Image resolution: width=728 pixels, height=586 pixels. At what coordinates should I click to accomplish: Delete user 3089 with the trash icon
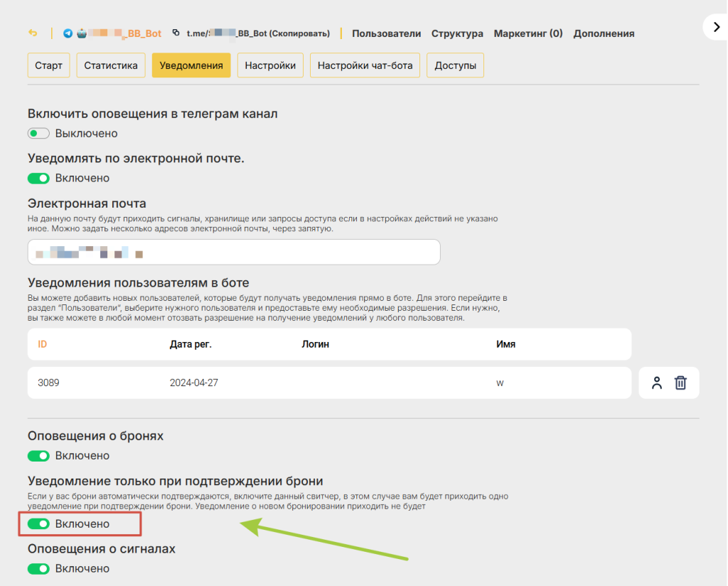680,383
